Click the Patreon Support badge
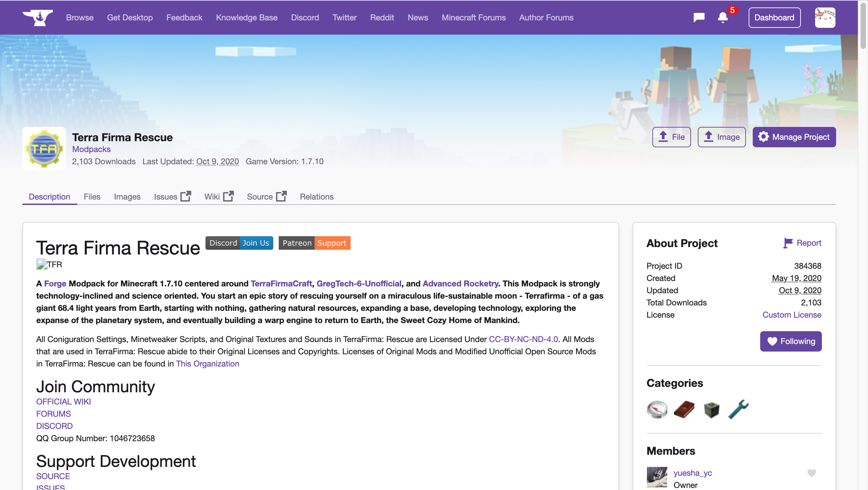This screenshot has width=868, height=490. [314, 243]
